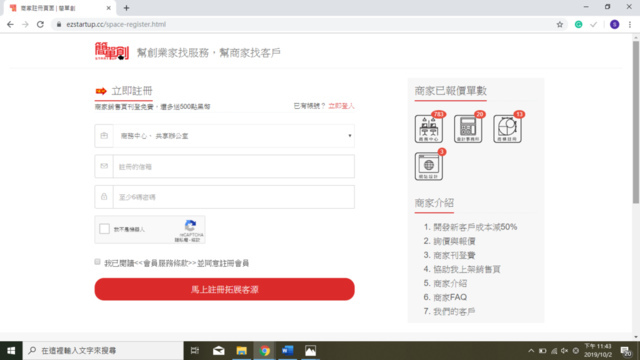Select the 商家註冊頁面 browser tab

pos(59,8)
